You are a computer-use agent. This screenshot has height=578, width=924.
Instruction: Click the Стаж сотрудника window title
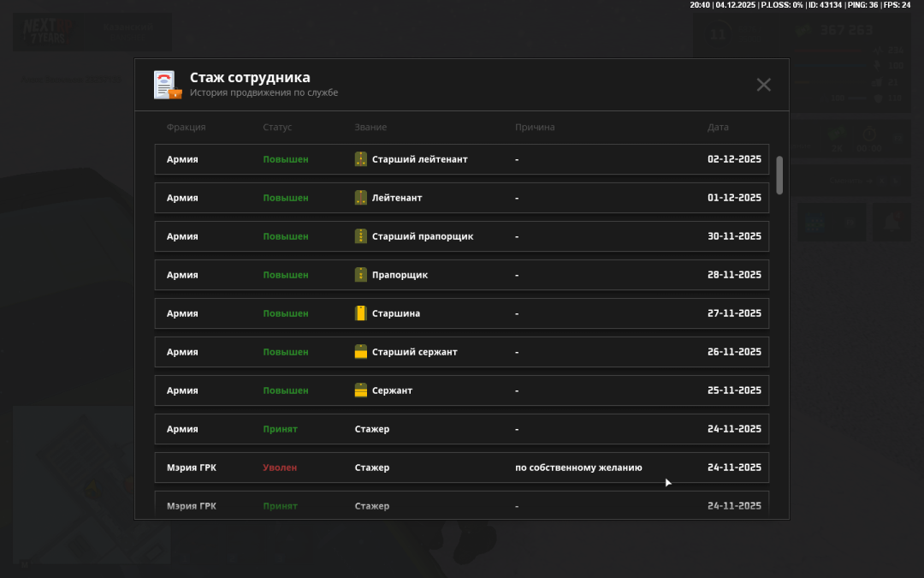click(250, 78)
